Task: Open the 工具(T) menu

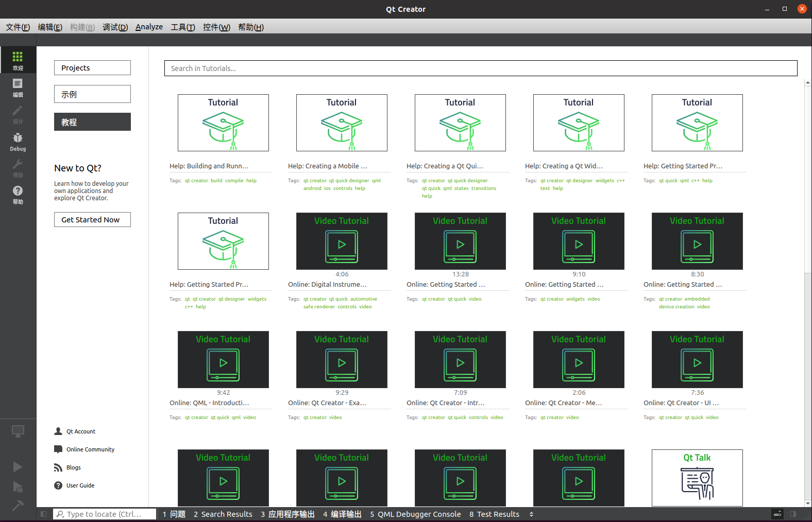Action: 183,27
